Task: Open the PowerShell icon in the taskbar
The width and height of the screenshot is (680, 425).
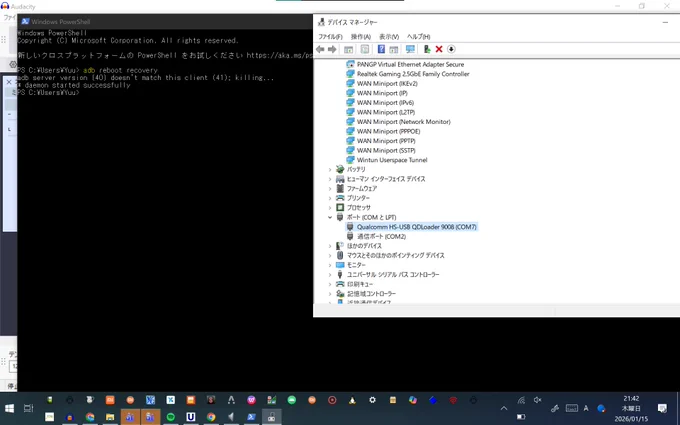Action: point(251,417)
